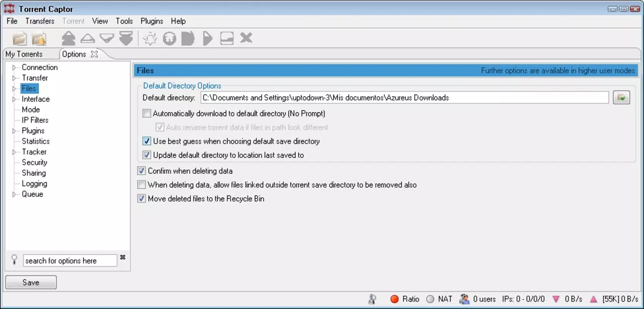
Task: Click the Remove torrent X icon
Action: (246, 38)
